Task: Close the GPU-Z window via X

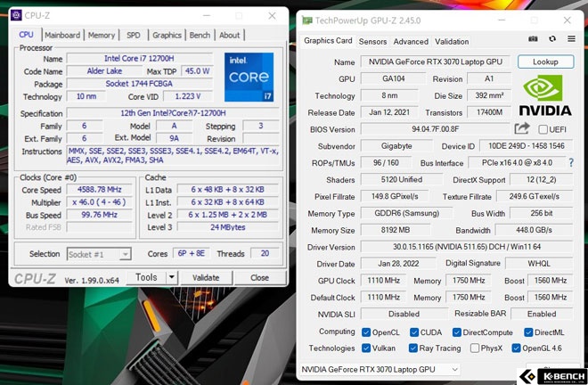Action: pos(568,20)
